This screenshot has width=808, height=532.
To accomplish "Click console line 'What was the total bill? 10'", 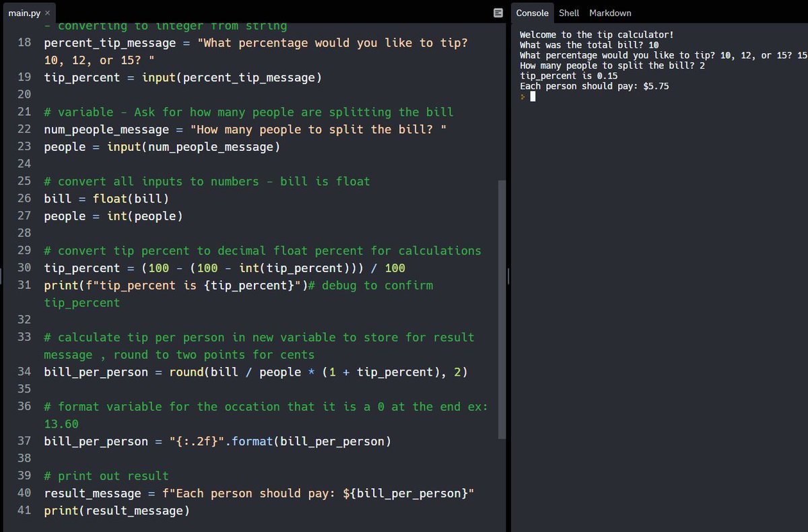I will click(x=589, y=45).
